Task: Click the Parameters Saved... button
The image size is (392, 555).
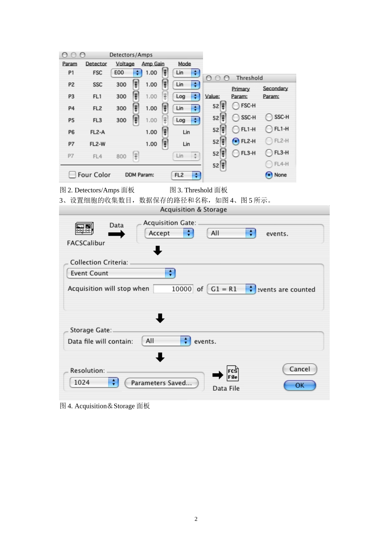Action: coord(162,383)
